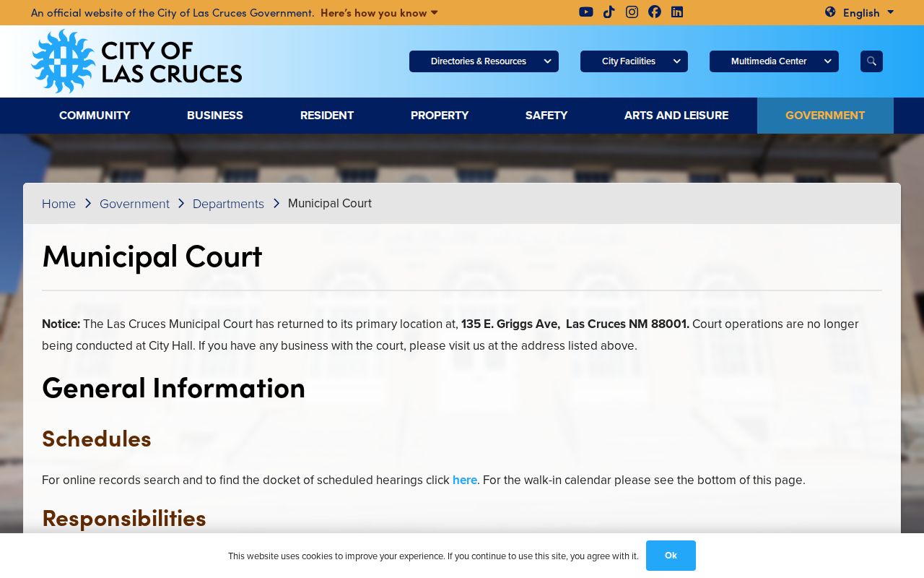The height and width of the screenshot is (578, 924).
Task: Open the Resident menu
Action: point(327,116)
